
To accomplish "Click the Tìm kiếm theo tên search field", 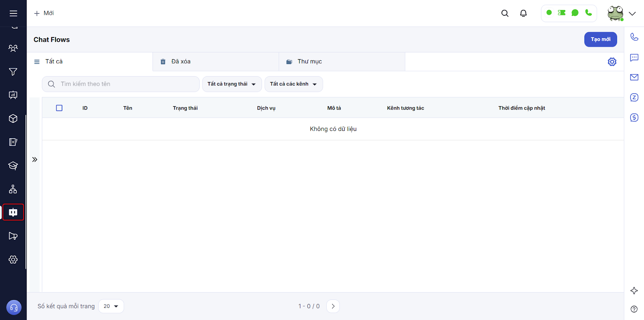I will tap(125, 84).
